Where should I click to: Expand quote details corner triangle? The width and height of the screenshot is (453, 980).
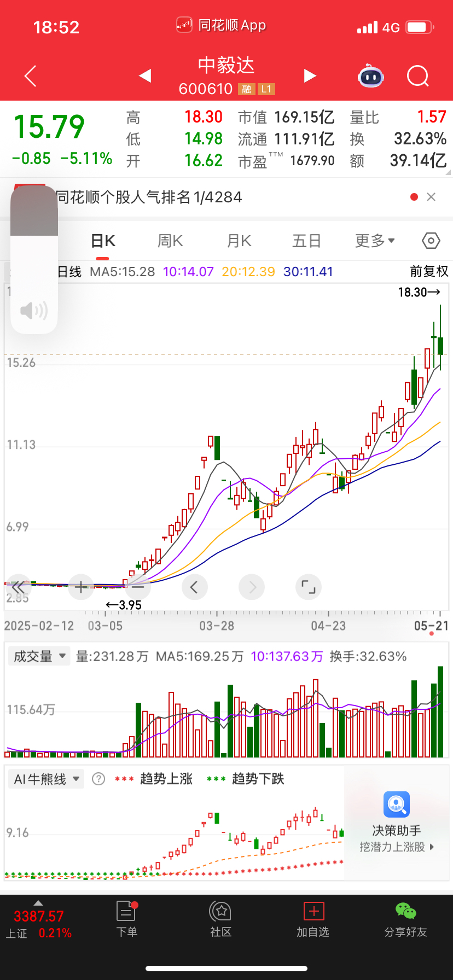tap(448, 172)
